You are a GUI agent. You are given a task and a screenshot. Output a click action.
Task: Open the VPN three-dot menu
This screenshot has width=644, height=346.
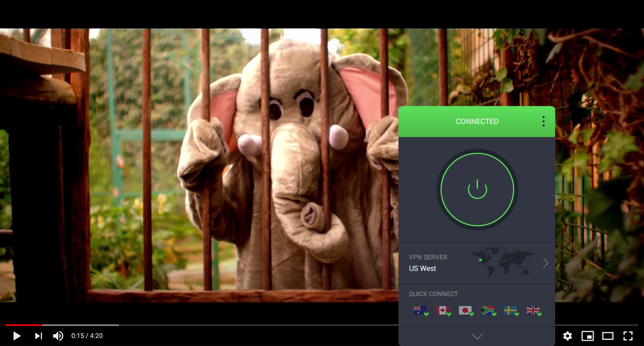pos(543,121)
